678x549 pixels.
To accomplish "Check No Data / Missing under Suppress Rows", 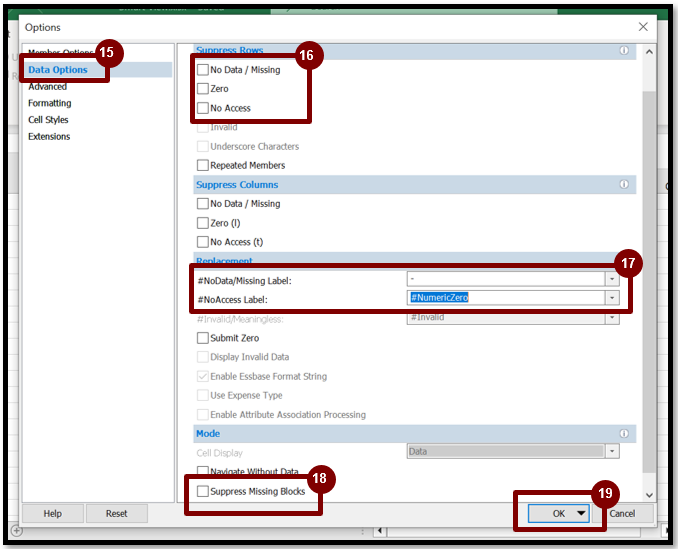I will pos(202,70).
